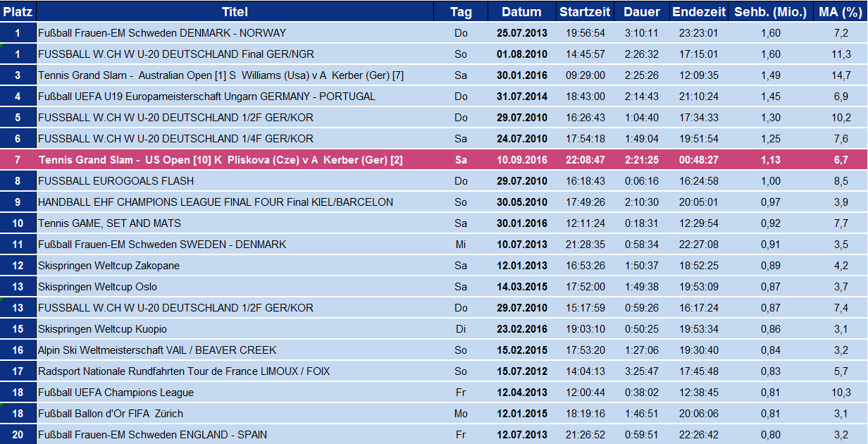The width and height of the screenshot is (868, 444).
Task: Click start time 09:29:00
Action: (x=584, y=75)
